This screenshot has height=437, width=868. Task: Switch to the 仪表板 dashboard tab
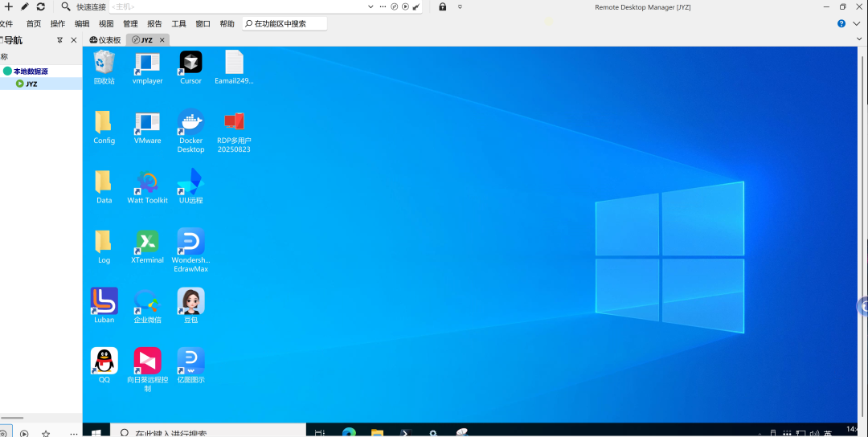tap(105, 40)
